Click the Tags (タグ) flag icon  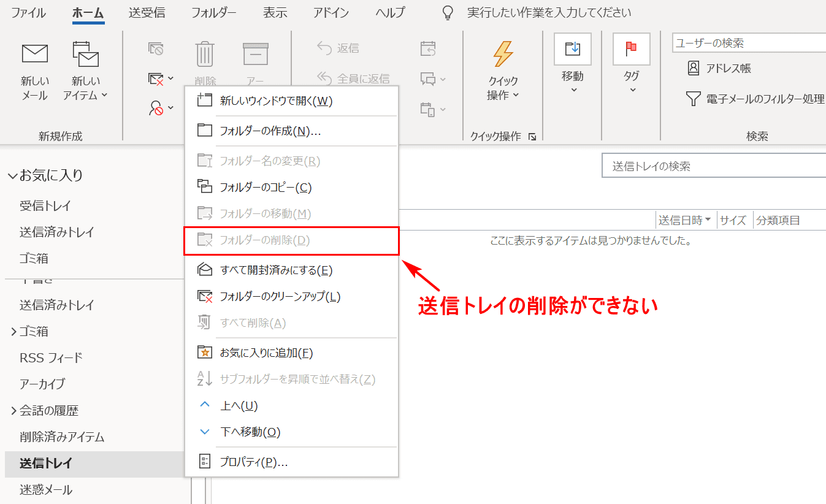pos(631,49)
